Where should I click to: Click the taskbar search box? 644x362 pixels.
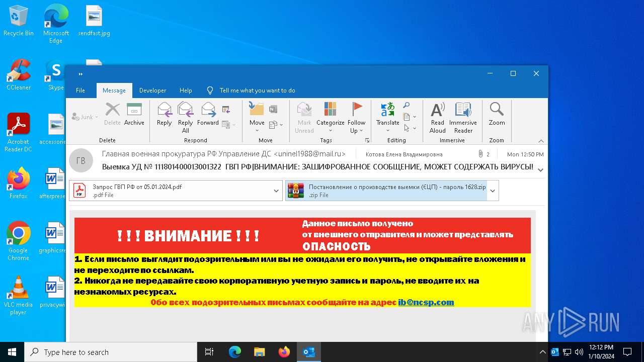[x=111, y=352]
